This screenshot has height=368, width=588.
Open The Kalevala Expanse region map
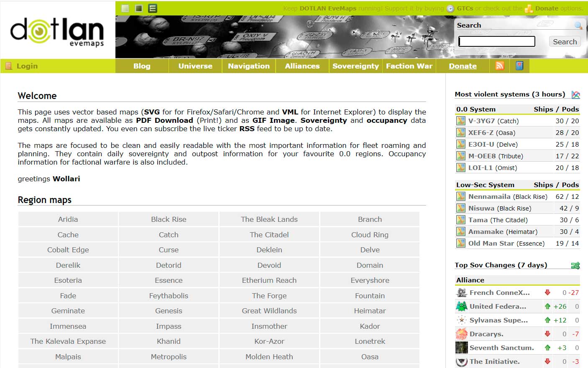tap(68, 341)
